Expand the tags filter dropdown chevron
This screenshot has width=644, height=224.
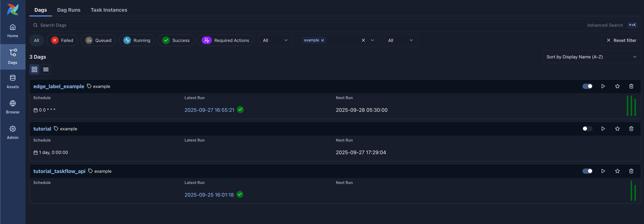pyautogui.click(x=372, y=40)
